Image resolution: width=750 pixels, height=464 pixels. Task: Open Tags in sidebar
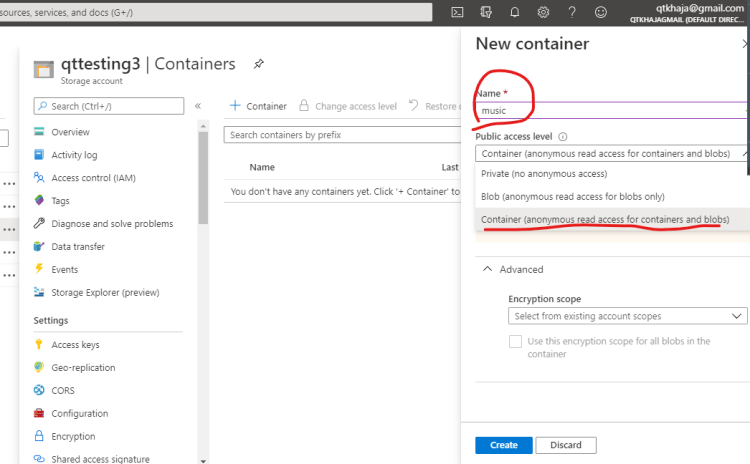[60, 201]
